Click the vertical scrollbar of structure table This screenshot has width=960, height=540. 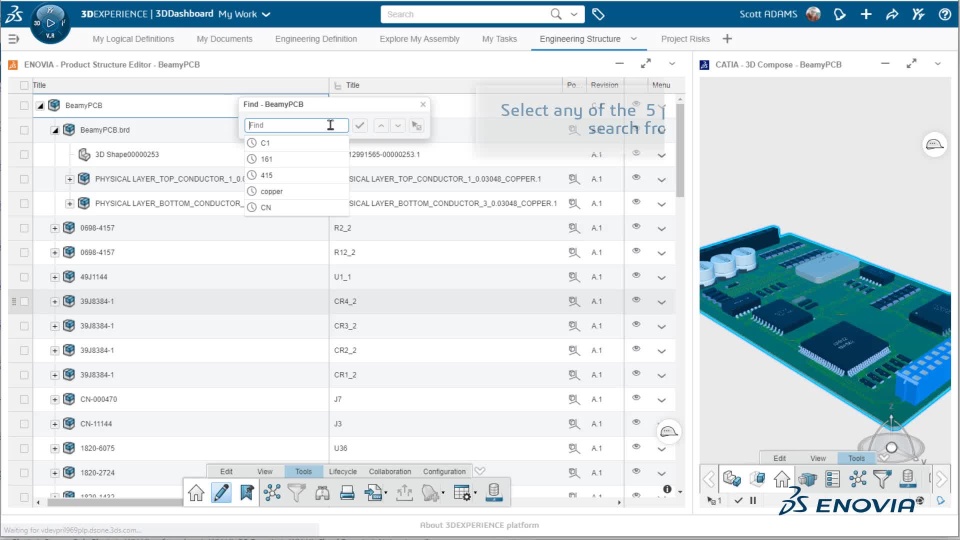tap(680, 150)
